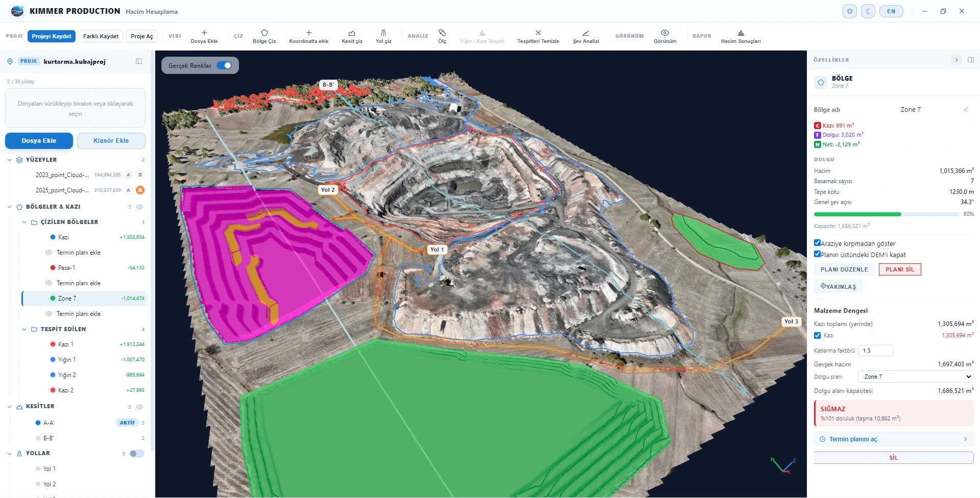Screen dimensions: 980x498
Task: Select the Pasa-1 region row
Action: click(x=85, y=268)
